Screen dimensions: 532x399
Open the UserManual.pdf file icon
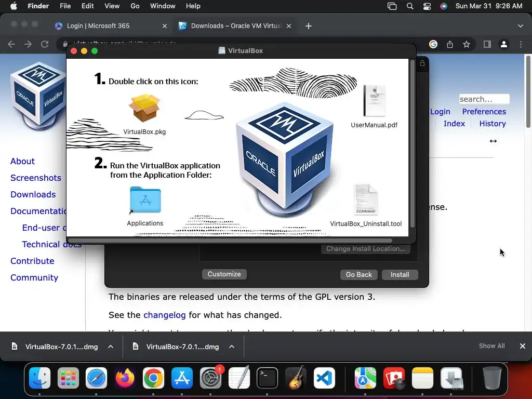click(374, 101)
